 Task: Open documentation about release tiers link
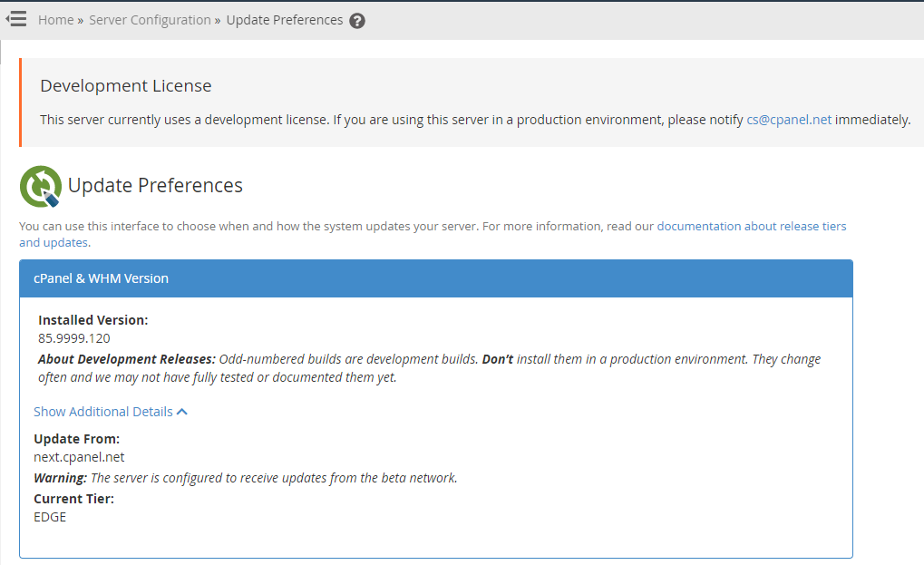click(433, 234)
